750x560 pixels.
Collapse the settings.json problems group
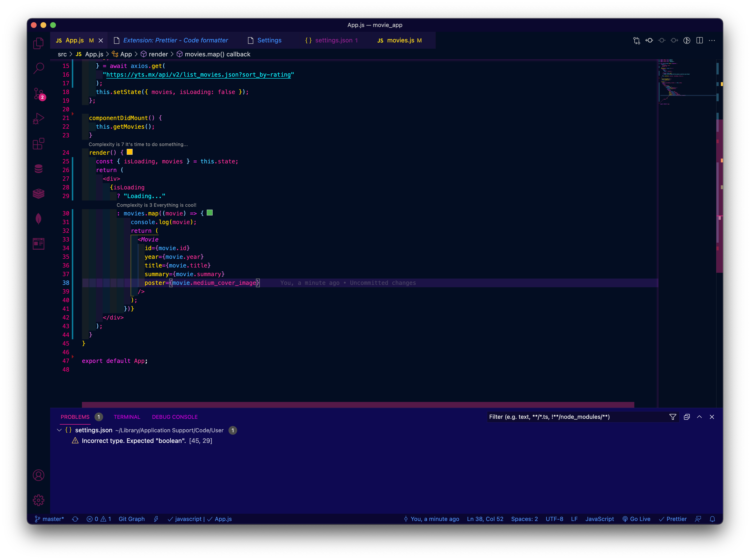click(x=59, y=430)
